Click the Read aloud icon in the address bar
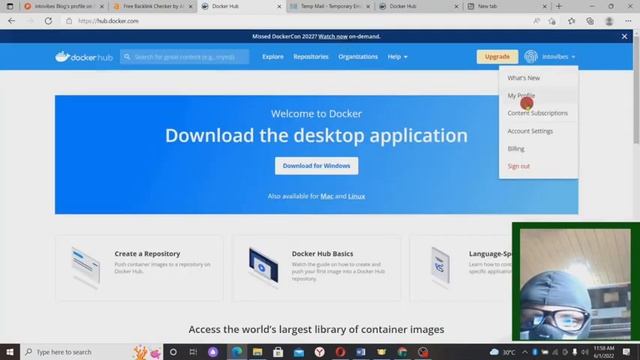The image size is (640, 360). pos(536,21)
